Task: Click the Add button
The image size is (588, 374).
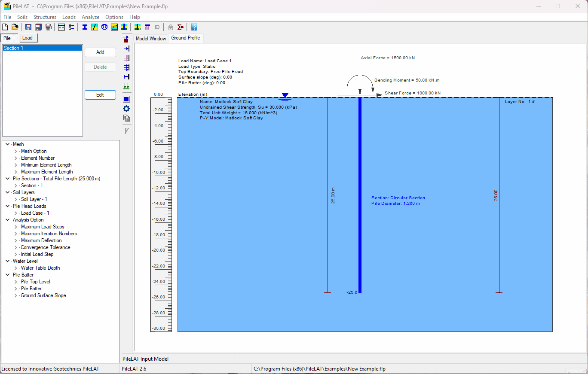Action: pos(100,52)
